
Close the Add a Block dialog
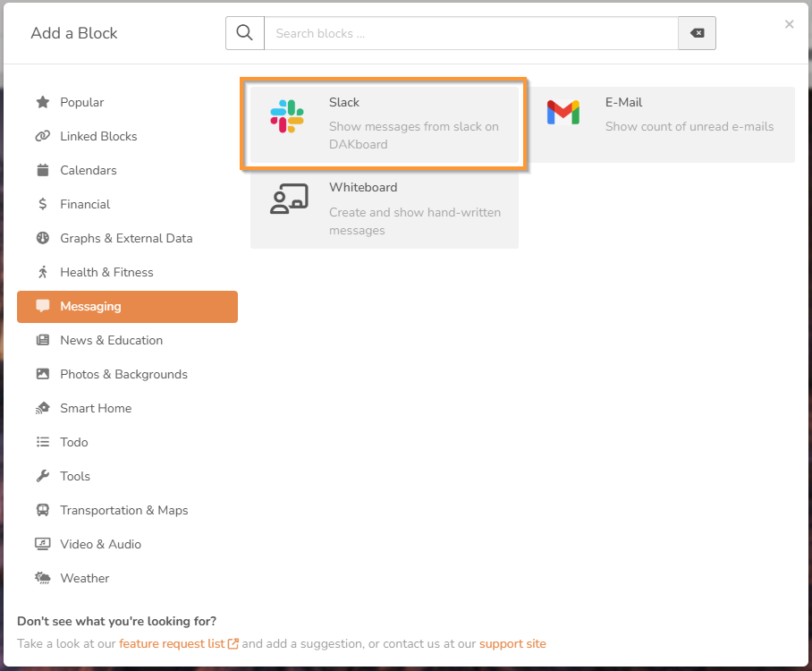point(790,24)
